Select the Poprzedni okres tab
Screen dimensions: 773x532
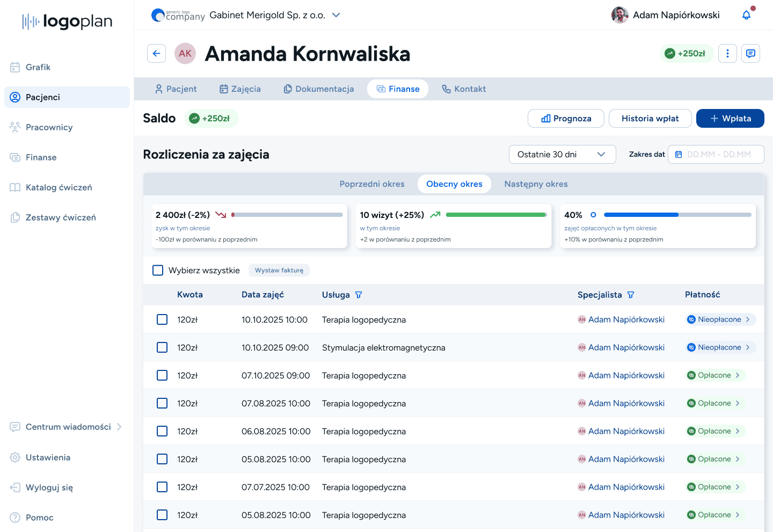point(372,184)
